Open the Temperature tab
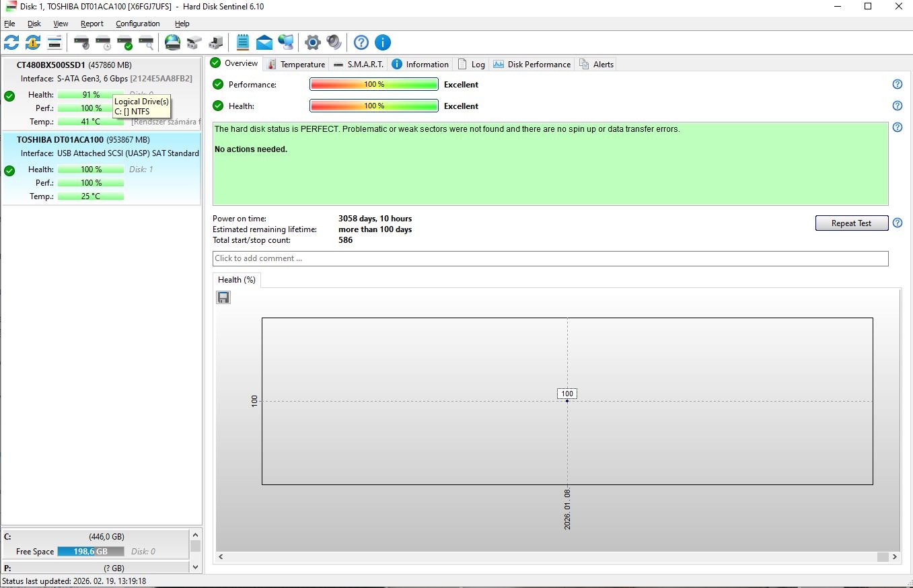This screenshot has height=588, width=913. coord(296,64)
